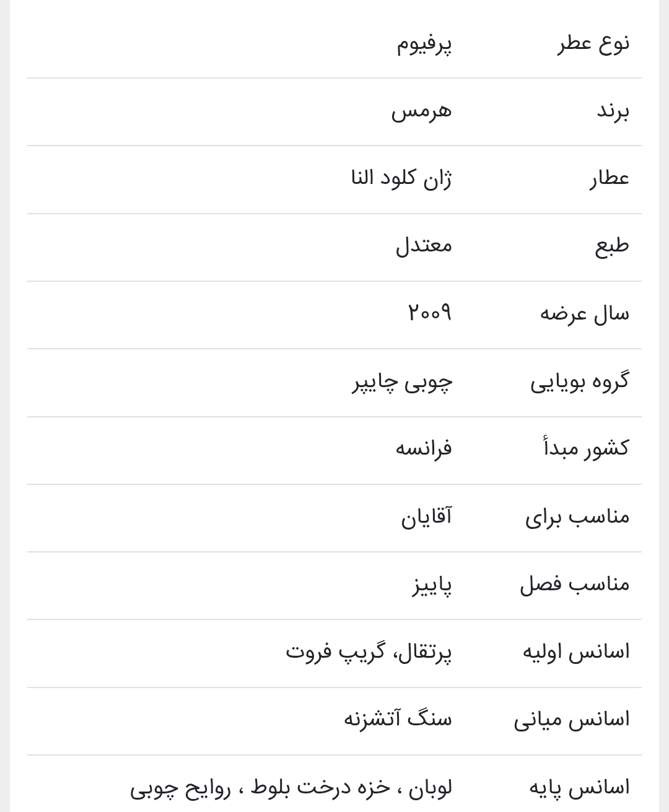Select the 'معتدل' temperament value
Image resolution: width=669 pixels, height=812 pixels.
coord(424,246)
